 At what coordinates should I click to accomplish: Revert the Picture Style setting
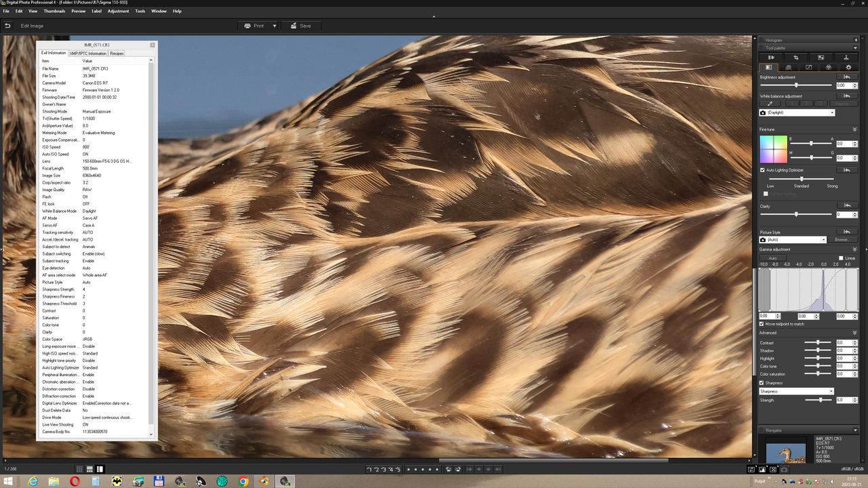pos(846,232)
